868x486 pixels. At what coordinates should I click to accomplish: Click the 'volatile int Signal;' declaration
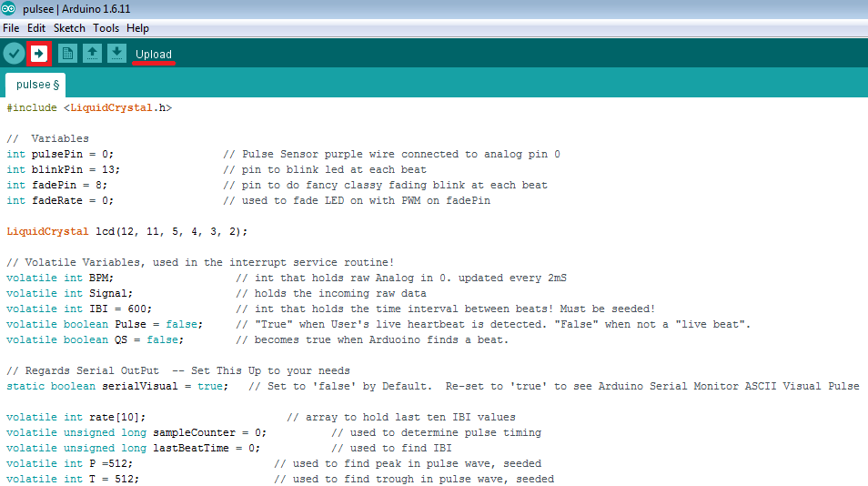point(70,293)
